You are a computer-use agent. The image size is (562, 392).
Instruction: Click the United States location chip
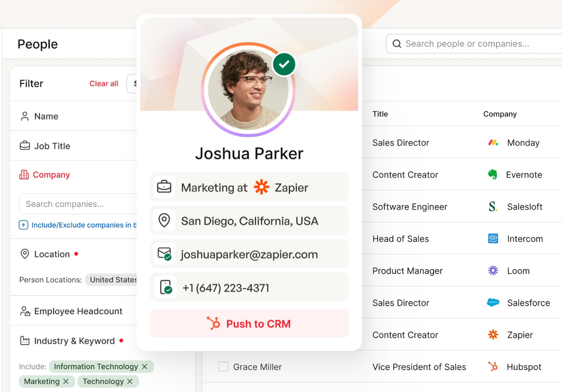(111, 279)
